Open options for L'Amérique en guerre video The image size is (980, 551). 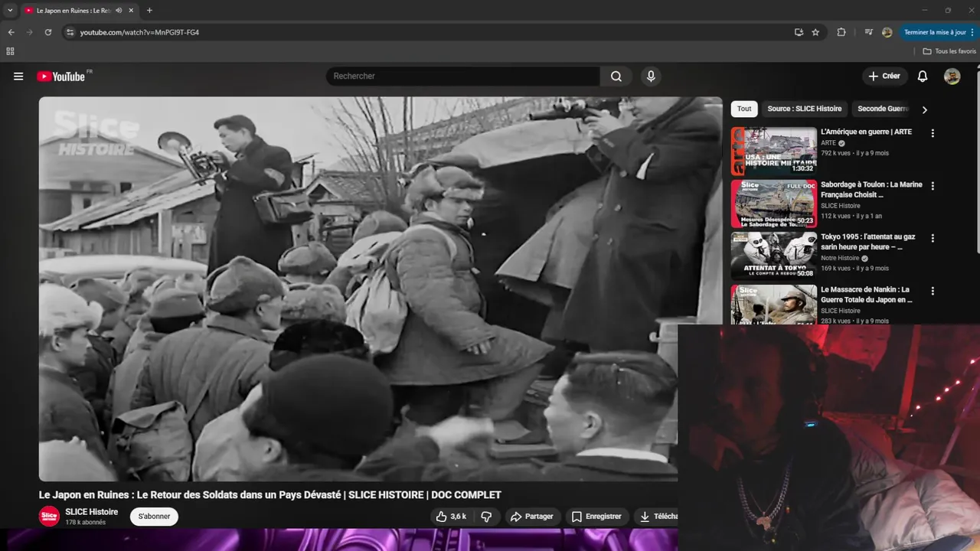[933, 133]
